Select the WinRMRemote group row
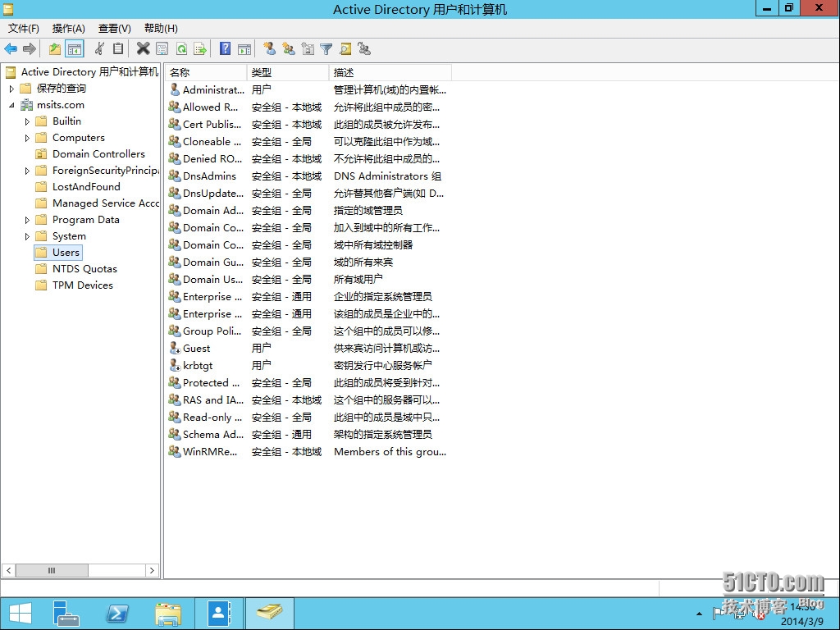Screen dimensions: 840x630 pyautogui.click(x=308, y=452)
